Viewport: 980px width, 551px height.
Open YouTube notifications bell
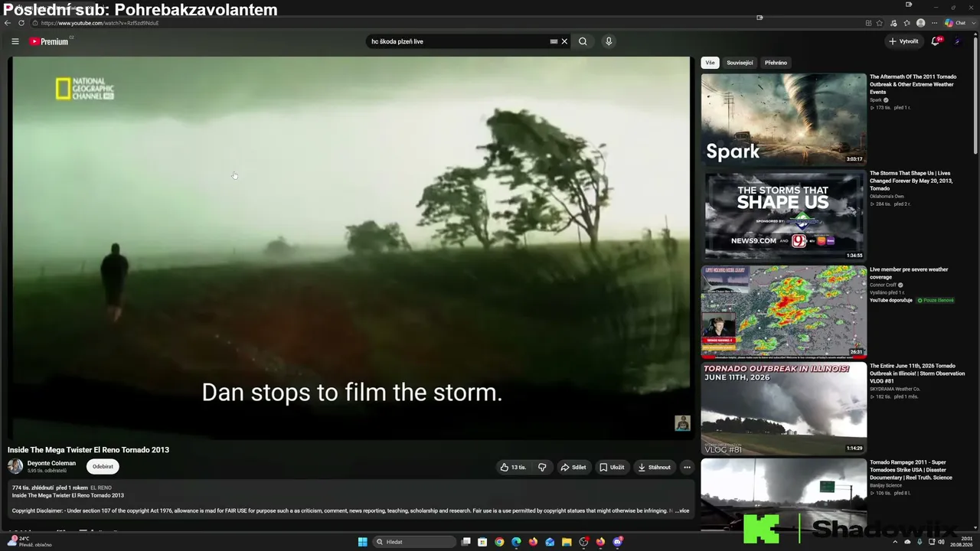coord(935,41)
